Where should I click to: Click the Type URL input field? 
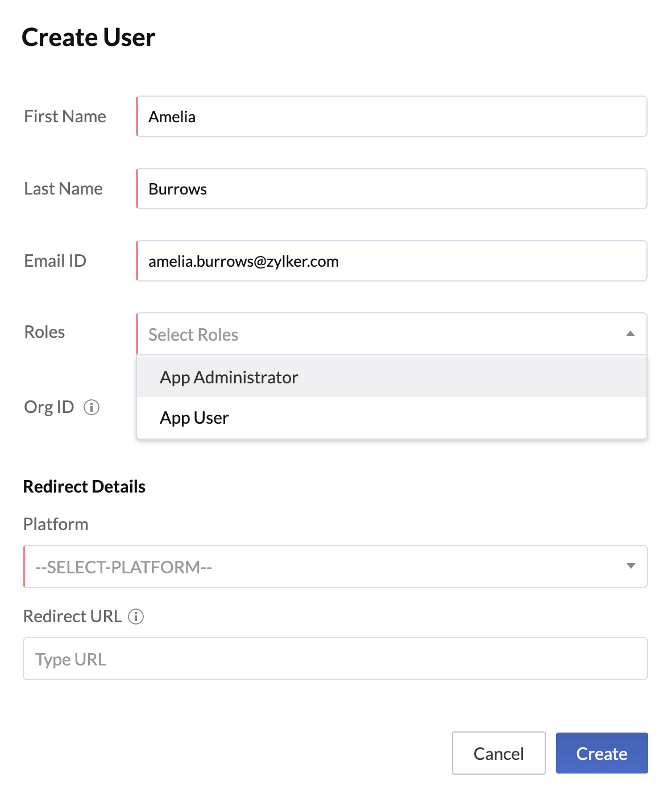335,659
